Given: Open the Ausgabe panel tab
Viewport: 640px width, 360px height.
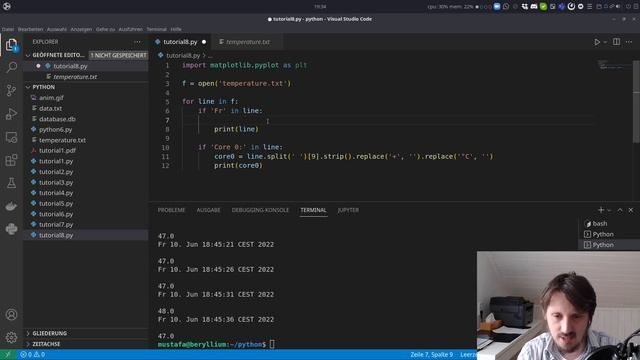Looking at the screenshot, I should click(x=208, y=210).
